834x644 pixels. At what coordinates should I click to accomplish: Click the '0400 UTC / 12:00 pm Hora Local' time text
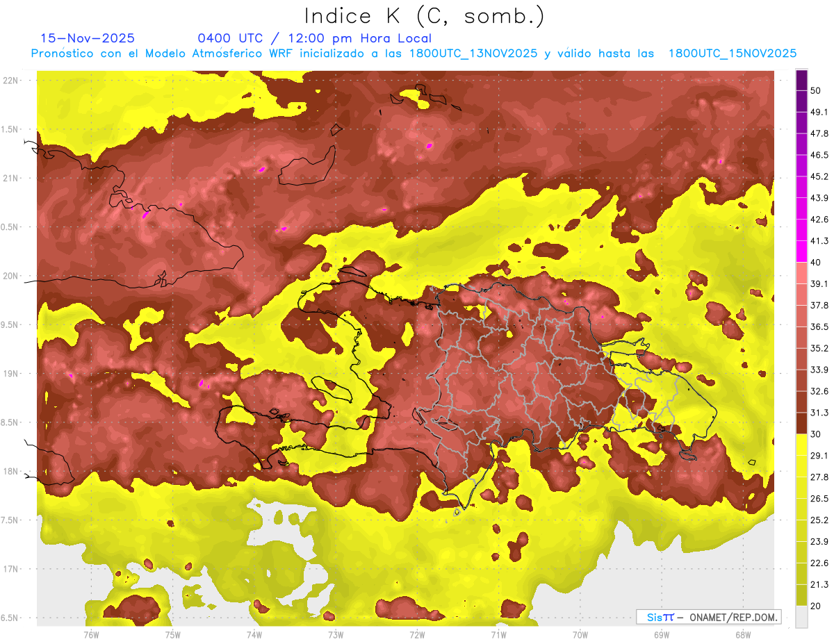[x=315, y=38]
